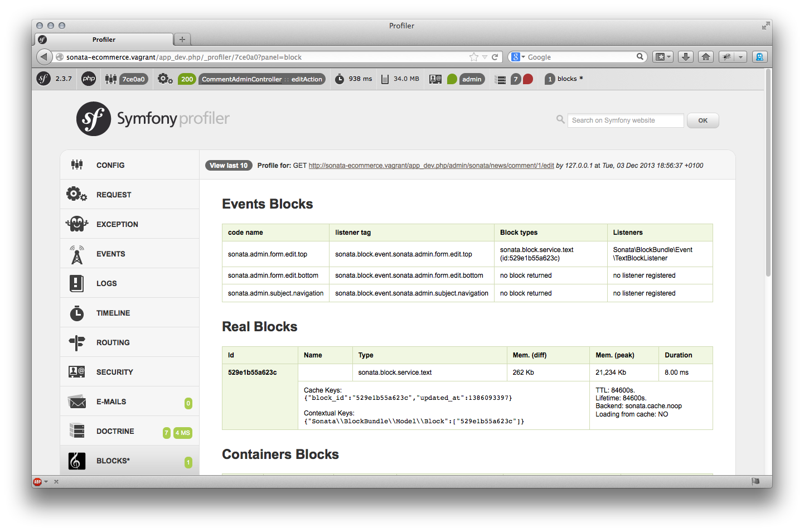804x532 pixels.
Task: Open a new browser tab
Action: [182, 40]
